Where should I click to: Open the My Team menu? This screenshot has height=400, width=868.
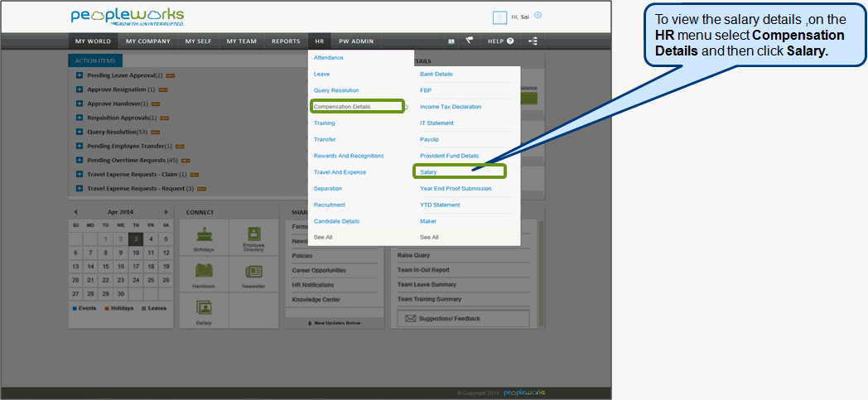[x=241, y=41]
